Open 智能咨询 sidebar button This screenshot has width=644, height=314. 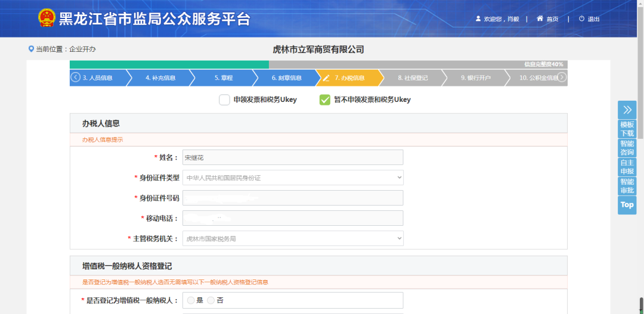pos(627,148)
